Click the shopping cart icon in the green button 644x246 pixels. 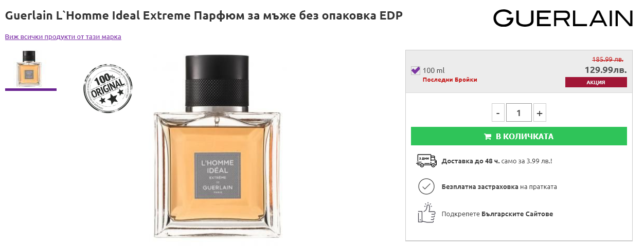[x=487, y=137]
